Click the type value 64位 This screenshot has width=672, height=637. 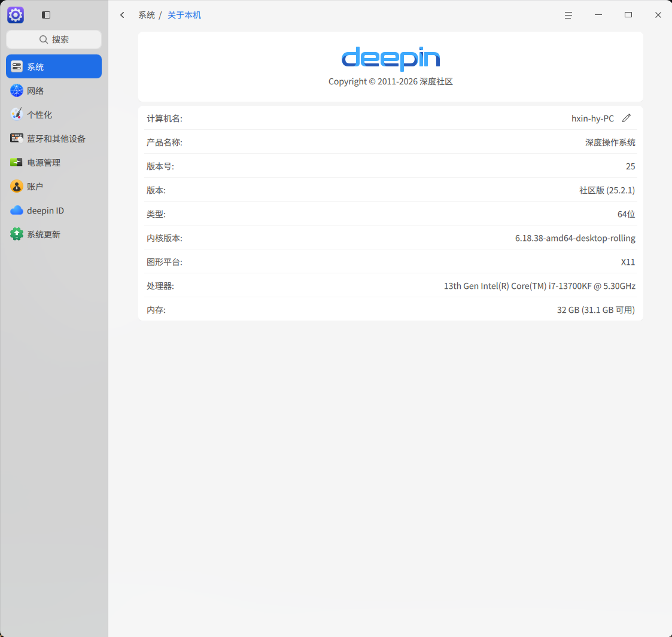(x=626, y=214)
